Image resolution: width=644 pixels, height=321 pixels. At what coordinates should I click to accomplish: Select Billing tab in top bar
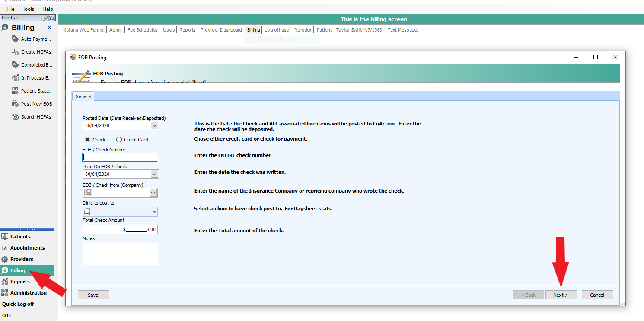254,30
